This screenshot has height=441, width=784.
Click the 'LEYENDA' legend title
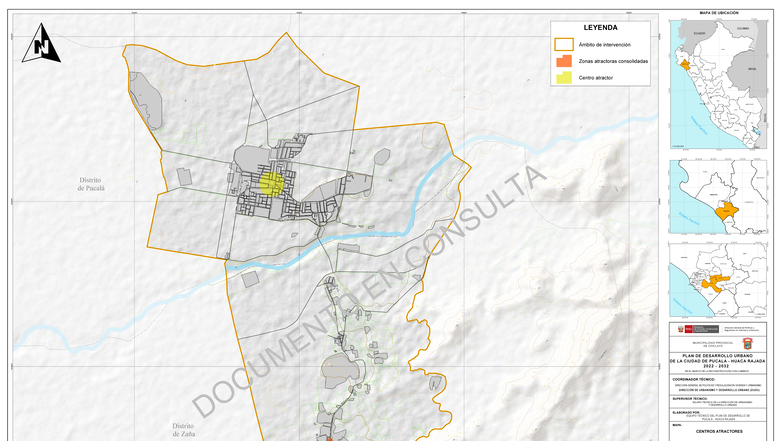600,28
